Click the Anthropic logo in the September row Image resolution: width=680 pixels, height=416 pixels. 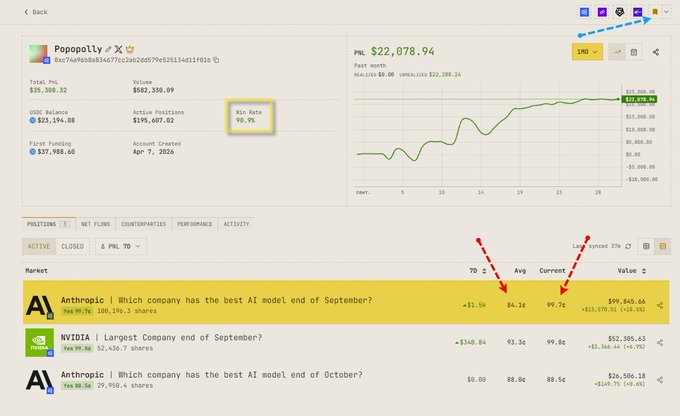click(39, 305)
